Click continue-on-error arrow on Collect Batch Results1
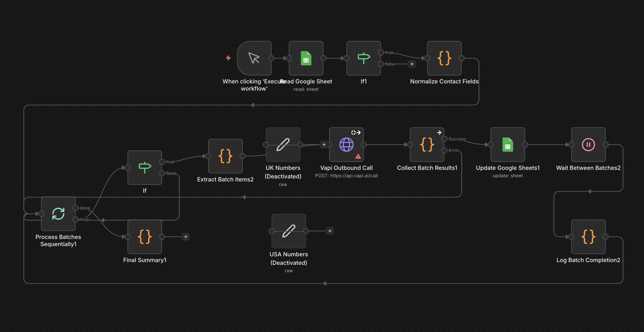This screenshot has height=332, width=644. [x=439, y=133]
